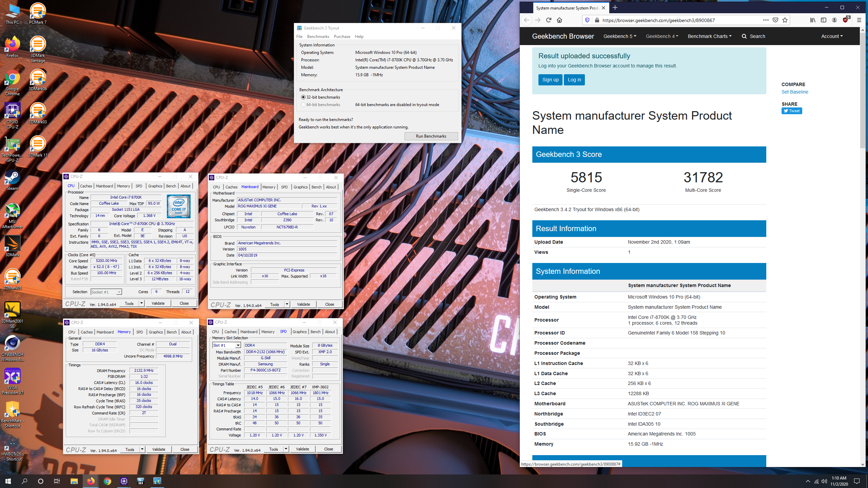Switch to Caches tab in CPU-Z CPU window
868x488 pixels.
pyautogui.click(x=86, y=186)
